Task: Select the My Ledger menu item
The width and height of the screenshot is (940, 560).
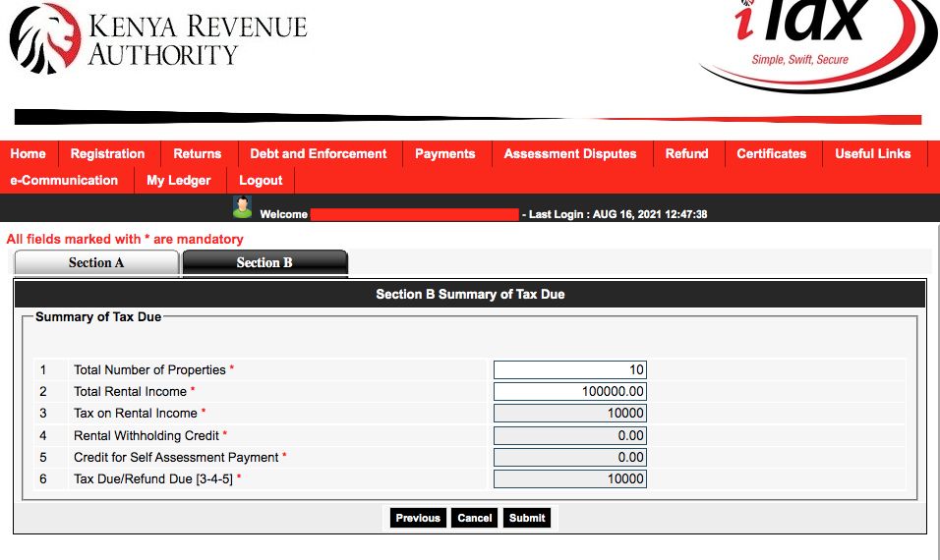Action: [x=179, y=180]
